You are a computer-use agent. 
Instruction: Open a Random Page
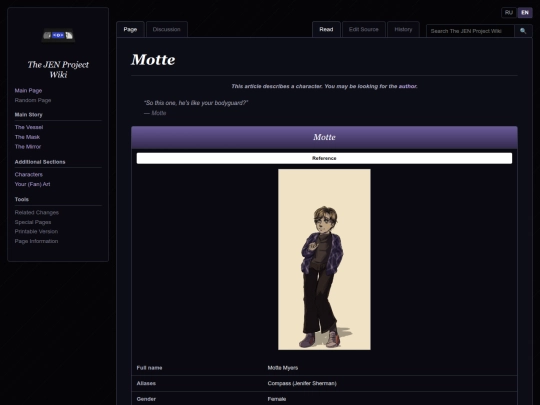pos(33,100)
